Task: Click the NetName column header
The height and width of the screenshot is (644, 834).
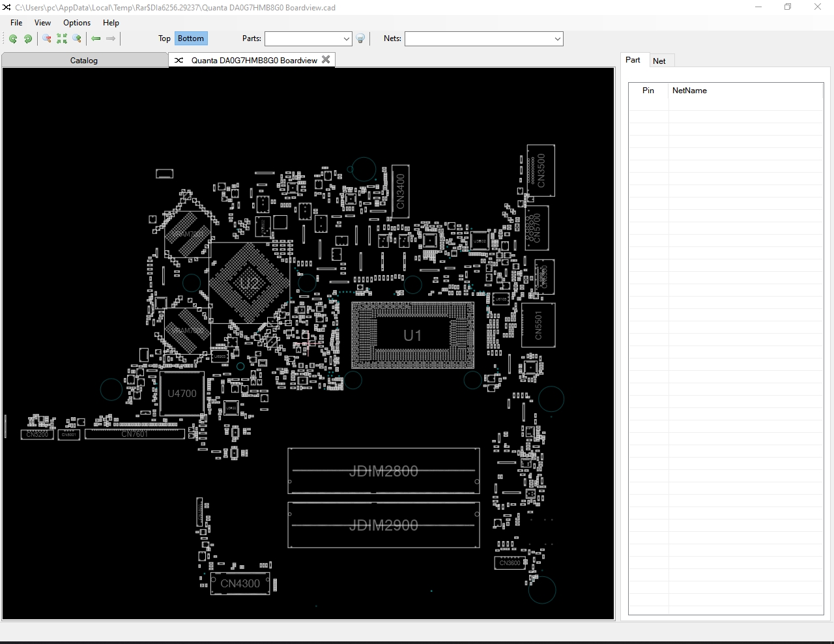Action: click(x=689, y=91)
